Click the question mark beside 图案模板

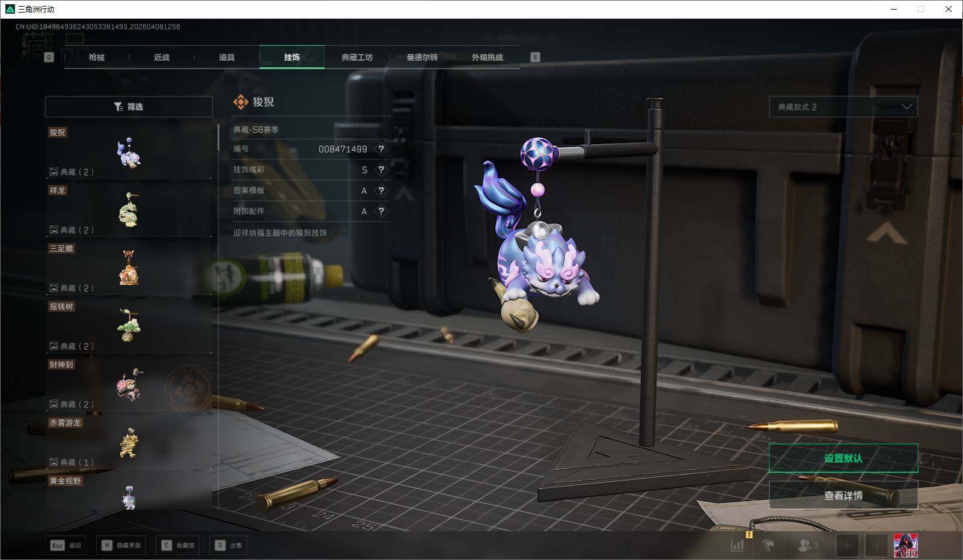[381, 190]
